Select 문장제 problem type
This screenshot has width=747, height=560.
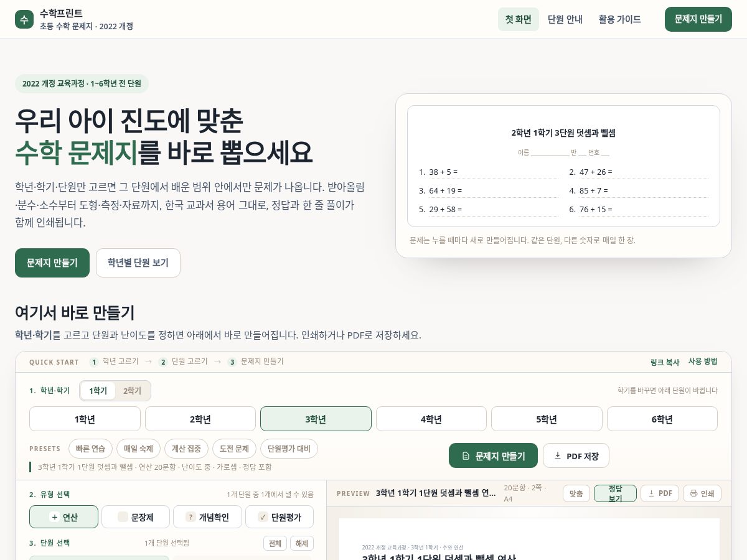136,517
